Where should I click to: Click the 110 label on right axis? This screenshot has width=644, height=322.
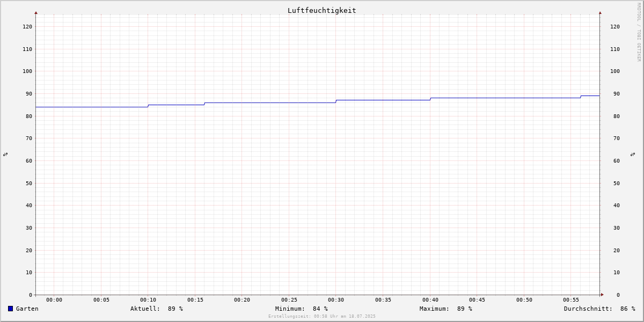615,49
